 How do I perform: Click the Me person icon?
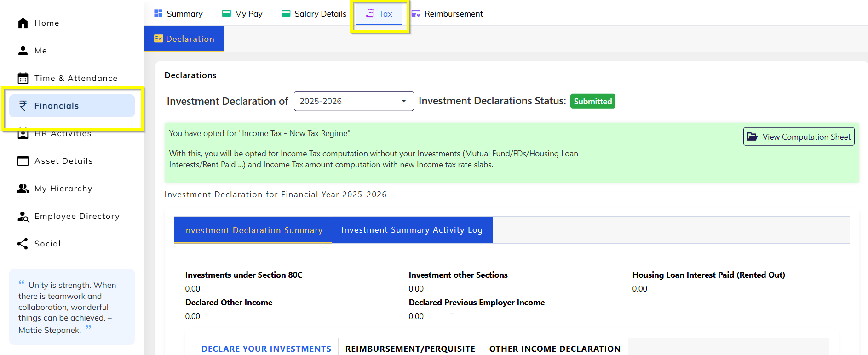pos(23,51)
